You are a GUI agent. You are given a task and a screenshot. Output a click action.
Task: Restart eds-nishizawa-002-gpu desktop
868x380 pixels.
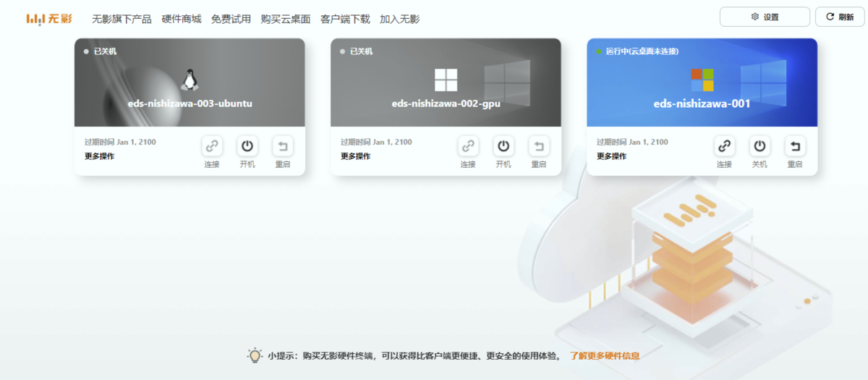pyautogui.click(x=539, y=146)
